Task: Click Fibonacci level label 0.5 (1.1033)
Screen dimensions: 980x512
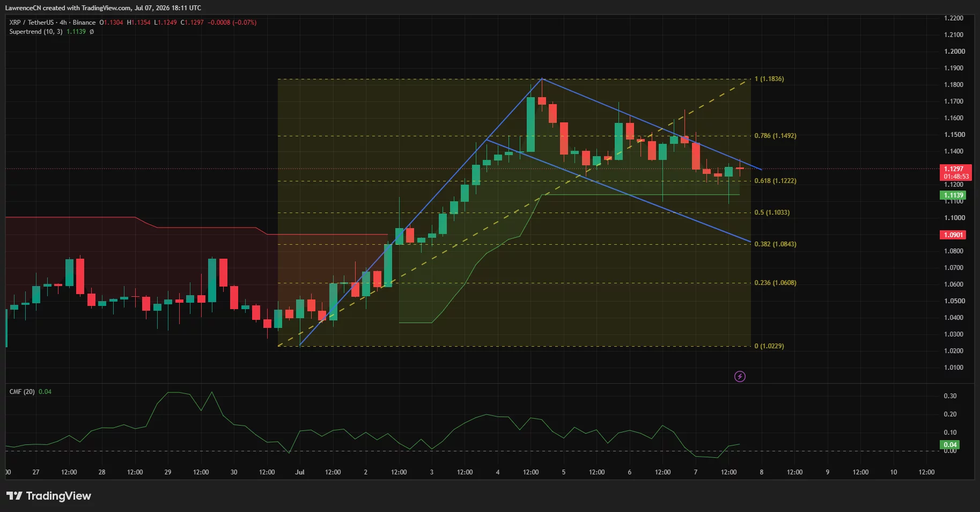Action: [x=772, y=213]
